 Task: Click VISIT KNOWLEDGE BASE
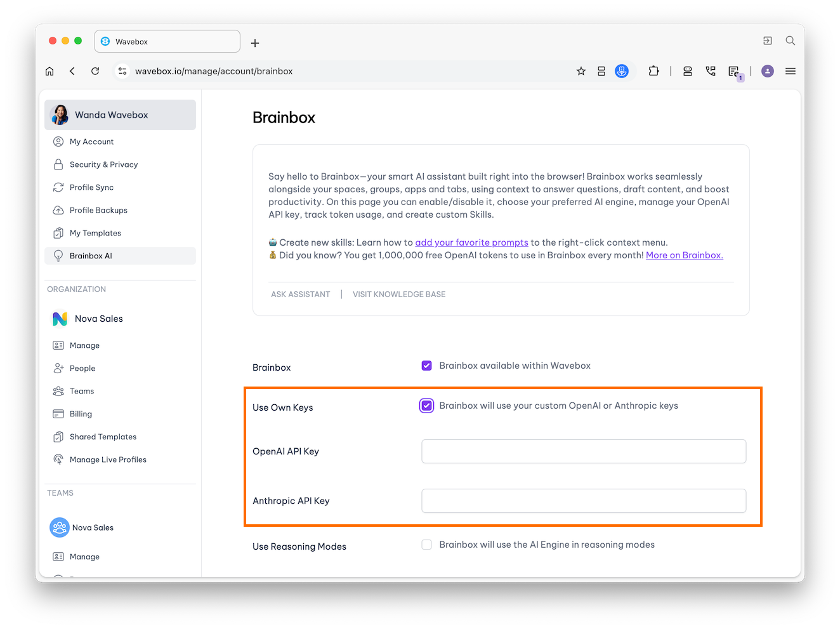tap(399, 295)
